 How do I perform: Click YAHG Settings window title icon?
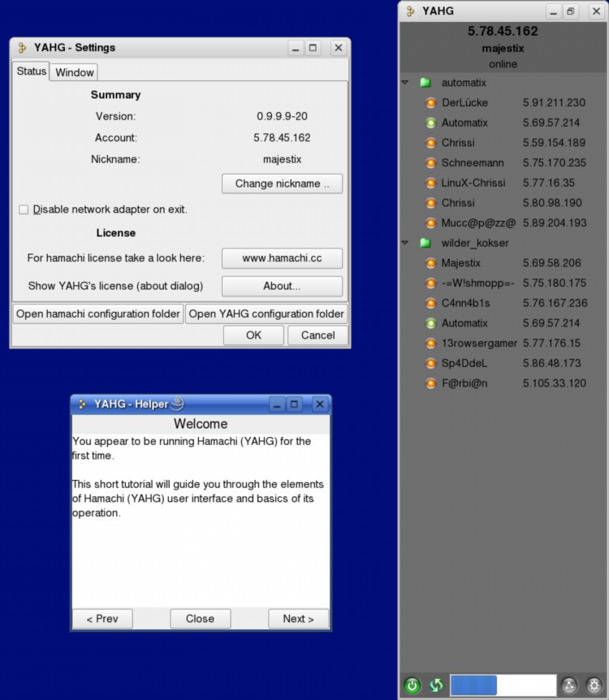tap(22, 48)
